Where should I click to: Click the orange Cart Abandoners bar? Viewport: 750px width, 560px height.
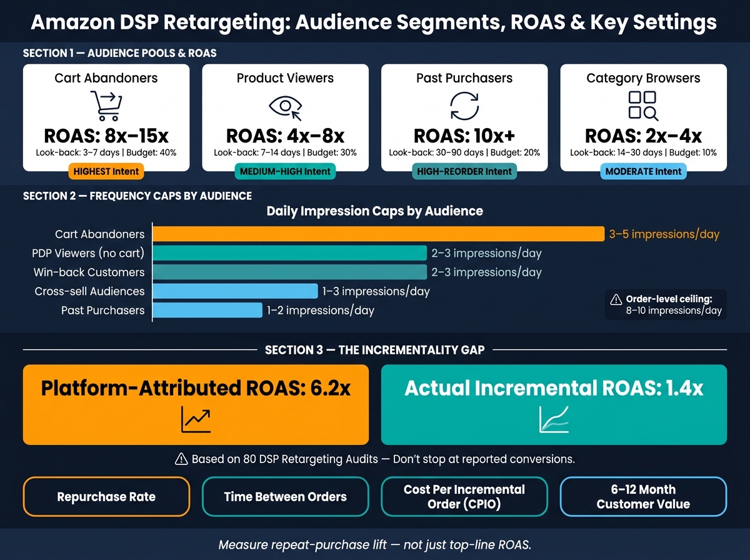tap(379, 234)
